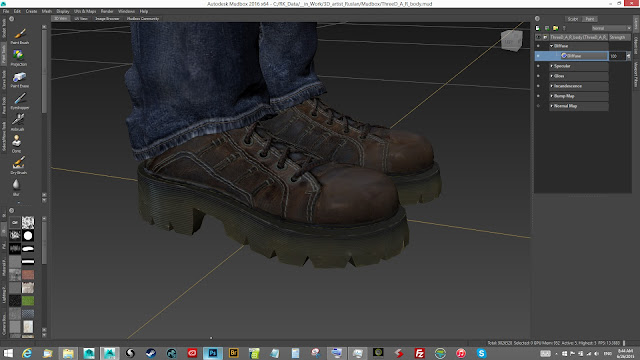The width and height of the screenshot is (640, 360).
Task: Switch layers panel to Sculpt
Action: [573, 19]
